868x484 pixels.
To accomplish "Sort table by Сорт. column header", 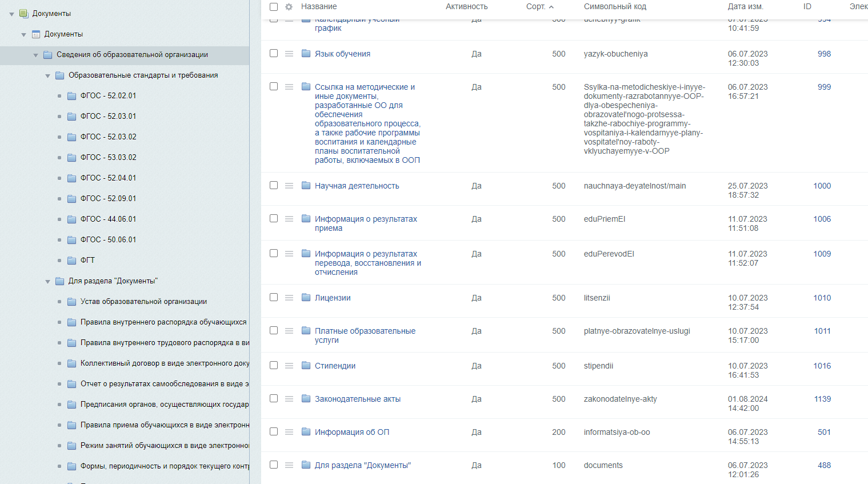I will [540, 7].
